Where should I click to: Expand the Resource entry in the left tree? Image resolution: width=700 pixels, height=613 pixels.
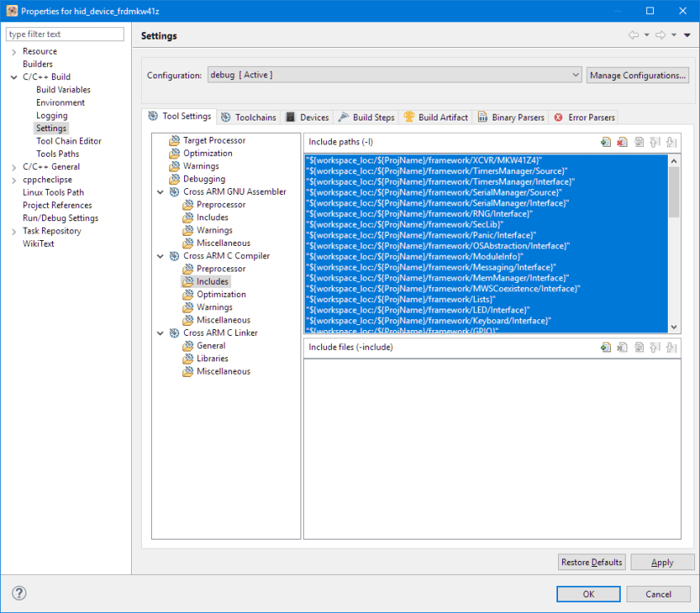[15, 51]
